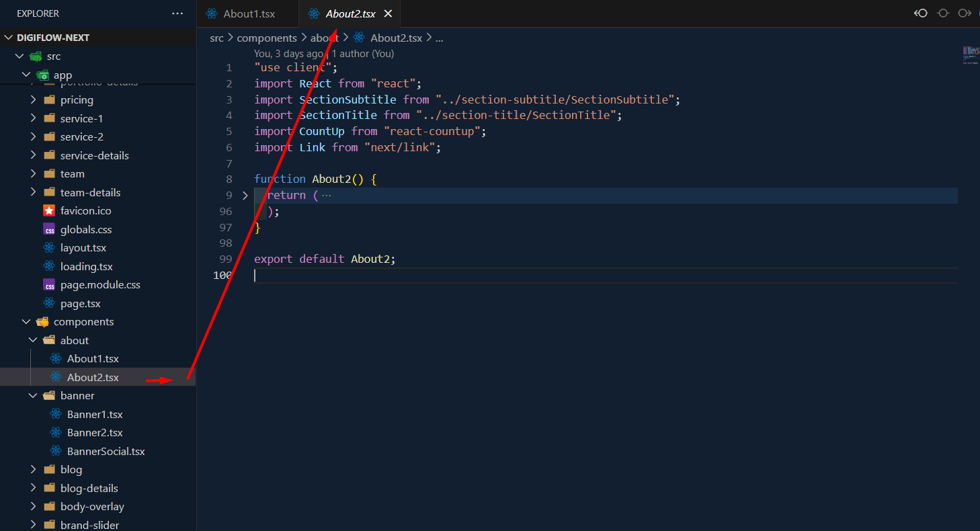Click loading.tsx React file icon

click(x=49, y=266)
